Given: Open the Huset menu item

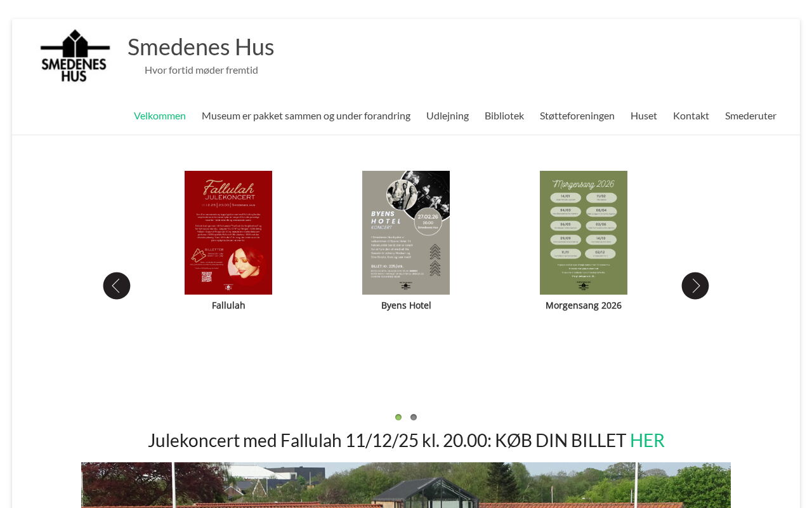Looking at the screenshot, I should pos(644,116).
